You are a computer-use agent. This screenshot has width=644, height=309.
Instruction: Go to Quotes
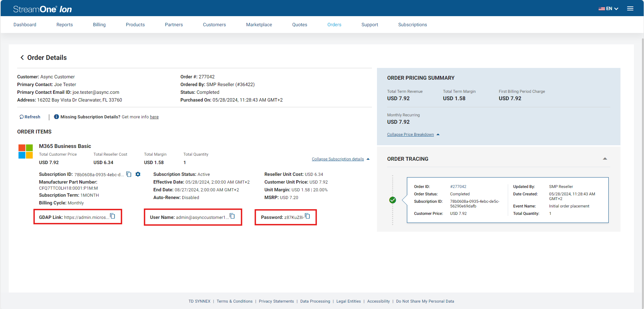300,25
